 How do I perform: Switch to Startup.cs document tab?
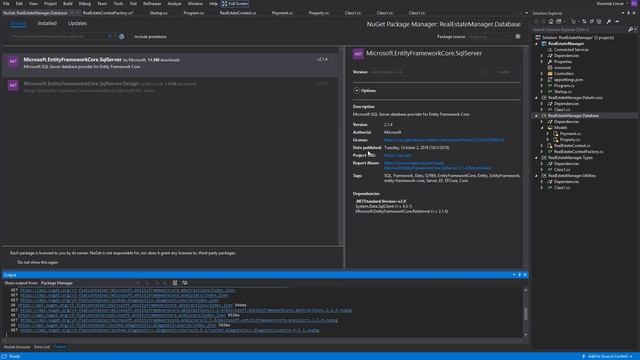(x=158, y=13)
